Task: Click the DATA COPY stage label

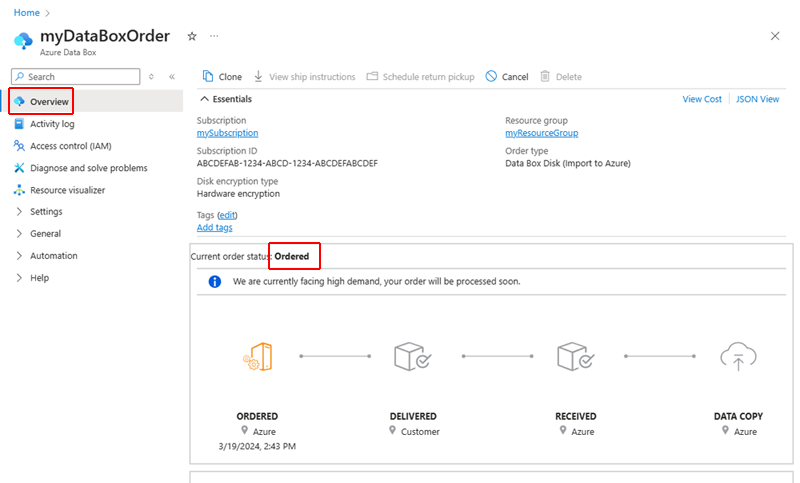Action: click(x=738, y=416)
